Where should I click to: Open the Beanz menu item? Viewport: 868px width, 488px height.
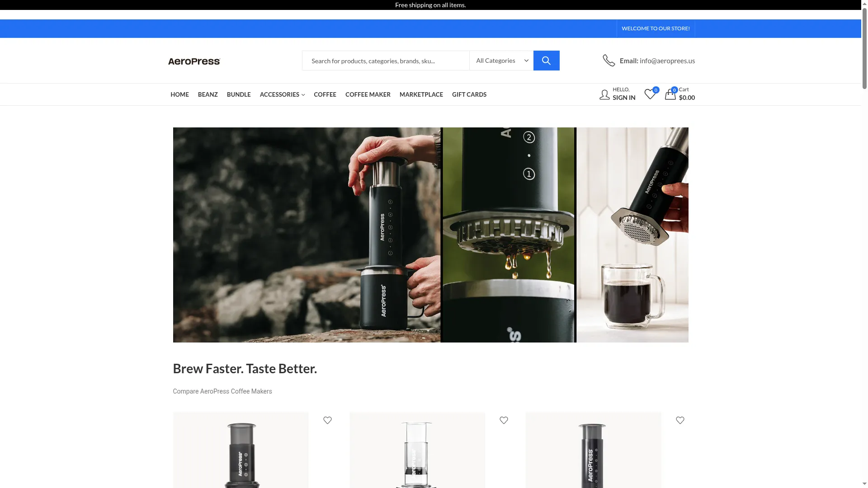coord(208,94)
